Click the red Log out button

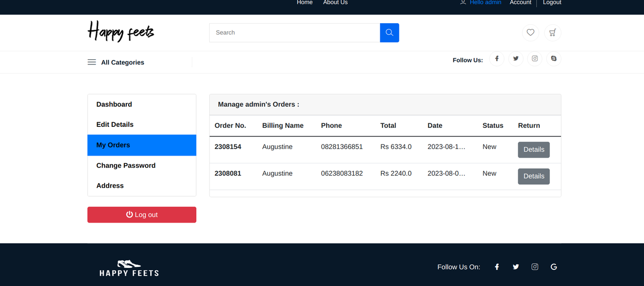point(142,214)
